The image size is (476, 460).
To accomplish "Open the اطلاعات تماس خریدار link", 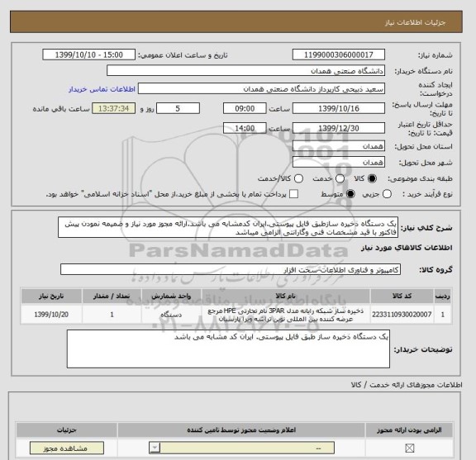I will 102,89.
